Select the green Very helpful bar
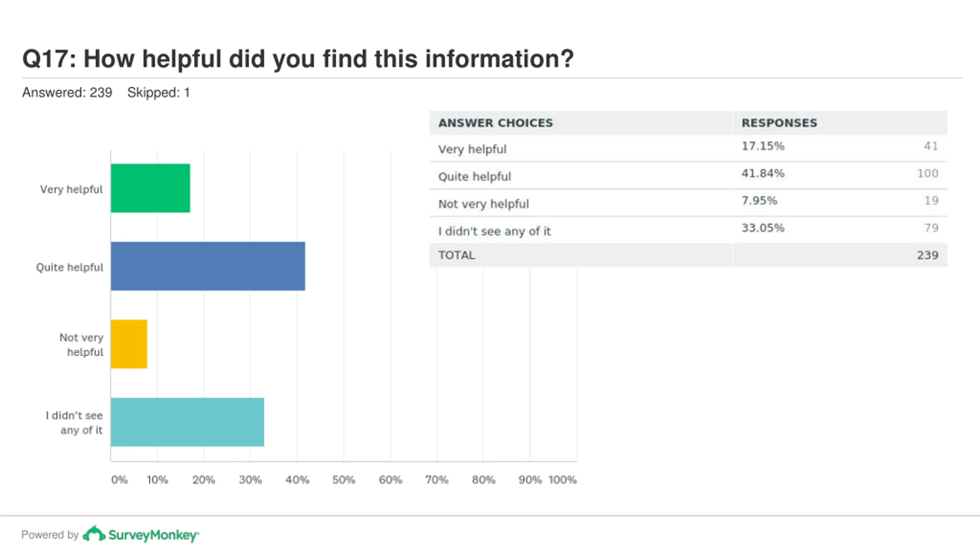 150,188
